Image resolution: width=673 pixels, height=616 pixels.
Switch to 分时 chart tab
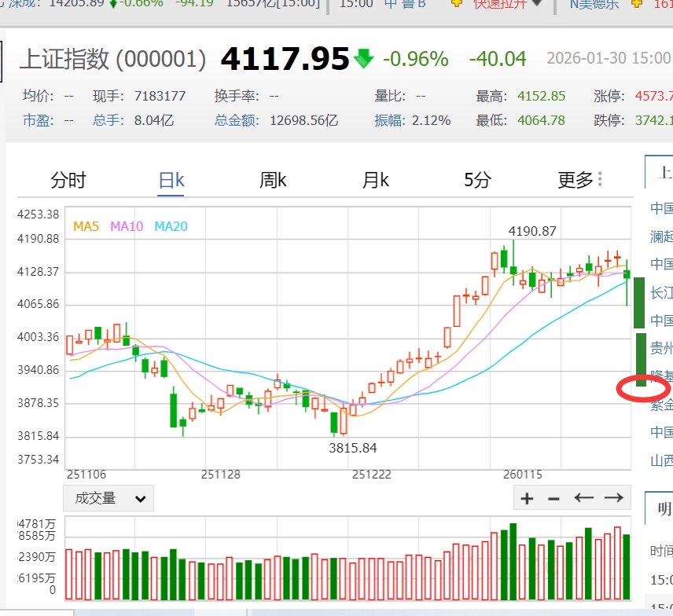pos(68,180)
